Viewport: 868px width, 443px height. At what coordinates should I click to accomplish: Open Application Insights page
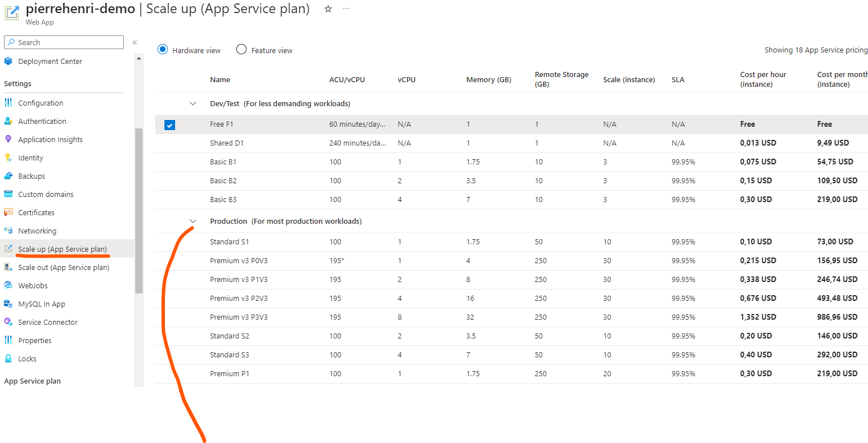[50, 139]
